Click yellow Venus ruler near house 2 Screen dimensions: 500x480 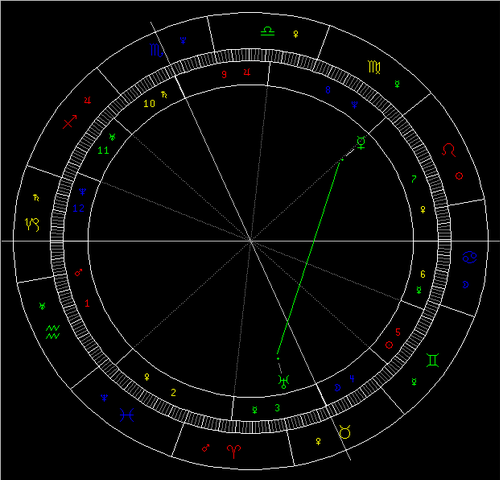(147, 377)
